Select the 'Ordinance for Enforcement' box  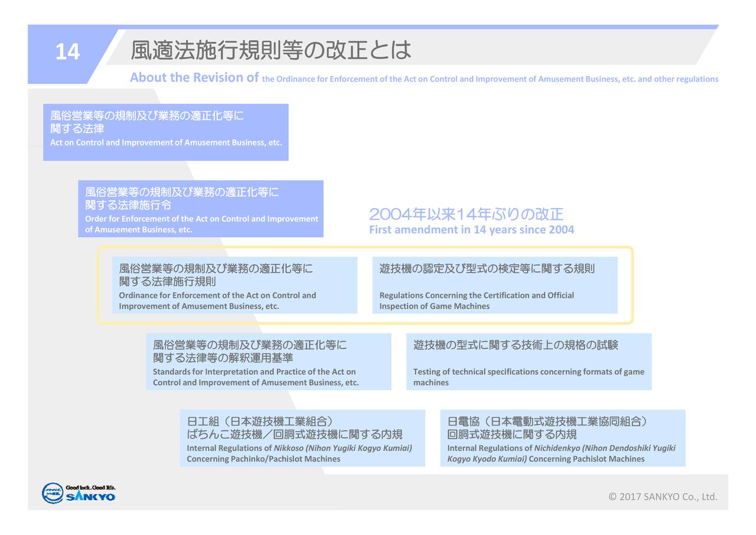(234, 285)
